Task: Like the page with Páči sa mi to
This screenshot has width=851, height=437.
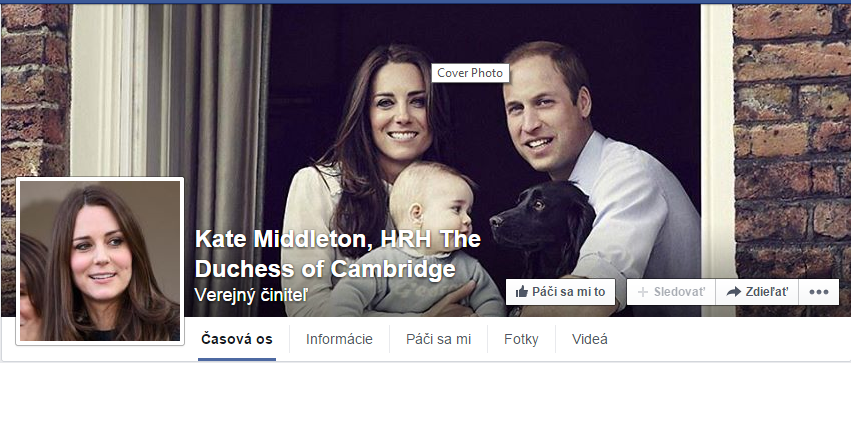Action: (560, 292)
